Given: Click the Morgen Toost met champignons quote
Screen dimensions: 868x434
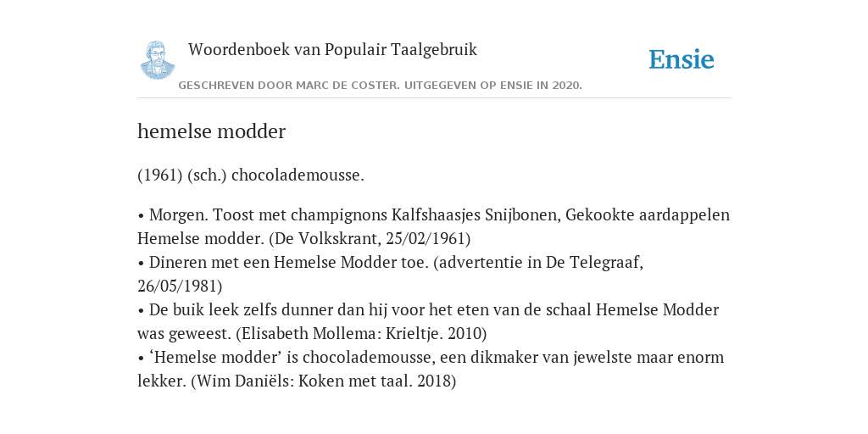Looking at the screenshot, I should (433, 226).
